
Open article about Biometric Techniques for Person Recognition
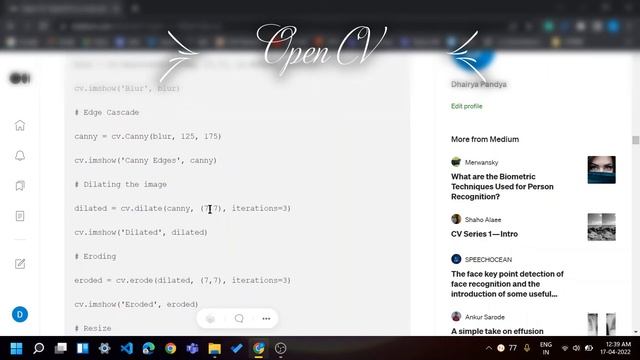click(x=502, y=187)
